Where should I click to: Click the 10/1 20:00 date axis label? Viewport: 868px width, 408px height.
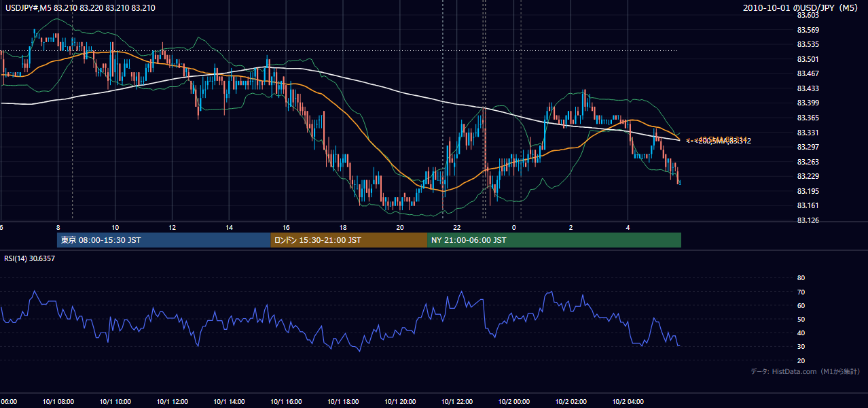coord(399,402)
